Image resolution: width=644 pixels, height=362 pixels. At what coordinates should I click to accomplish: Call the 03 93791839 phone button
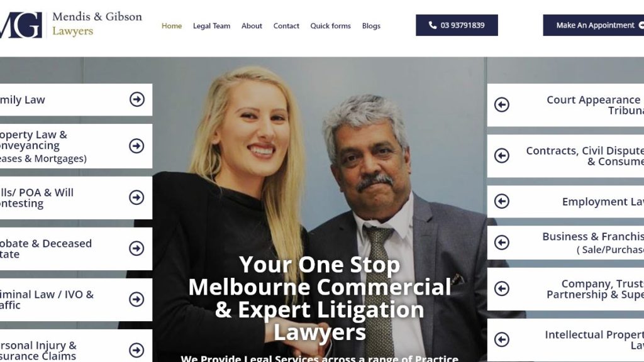point(457,25)
